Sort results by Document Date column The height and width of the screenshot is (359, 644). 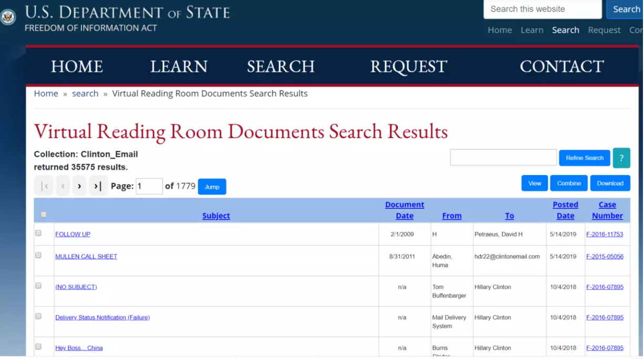pyautogui.click(x=404, y=210)
